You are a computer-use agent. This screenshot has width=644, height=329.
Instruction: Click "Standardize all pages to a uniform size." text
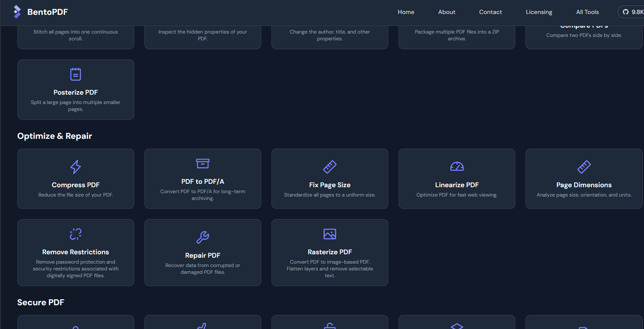(330, 195)
